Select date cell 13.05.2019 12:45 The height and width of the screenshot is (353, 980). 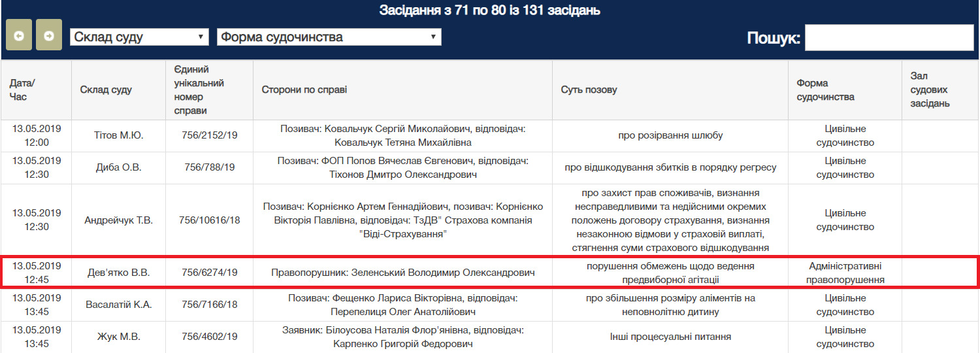36,273
